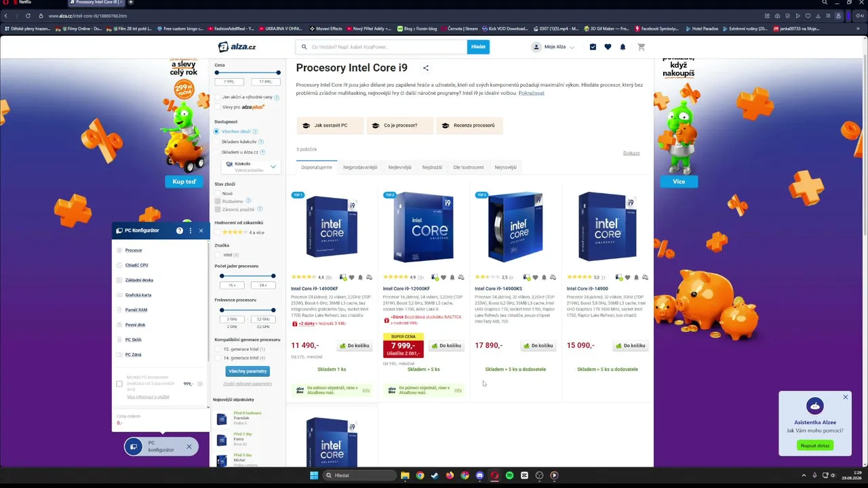
Task: Open the notifications bell in header
Action: tap(623, 47)
